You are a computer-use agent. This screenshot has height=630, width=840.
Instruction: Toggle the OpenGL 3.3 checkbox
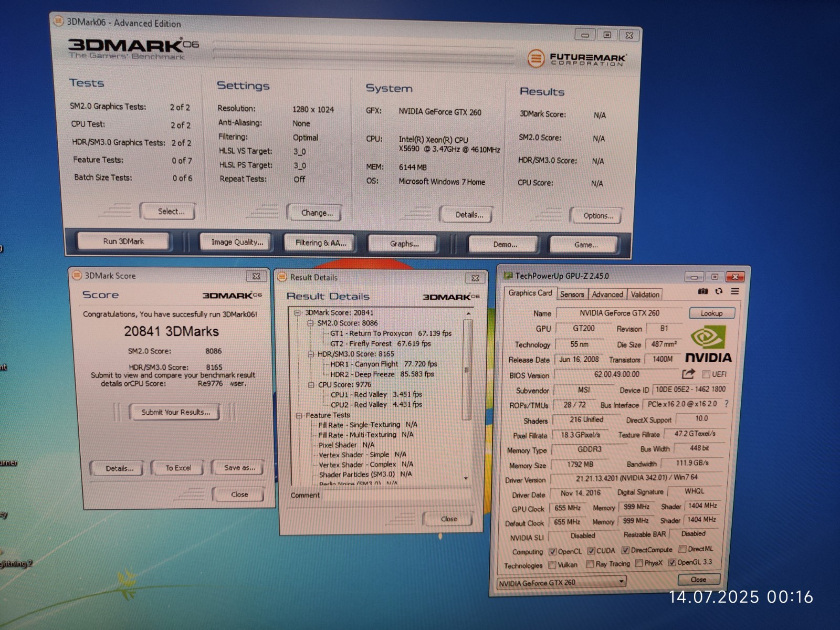pyautogui.click(x=672, y=562)
